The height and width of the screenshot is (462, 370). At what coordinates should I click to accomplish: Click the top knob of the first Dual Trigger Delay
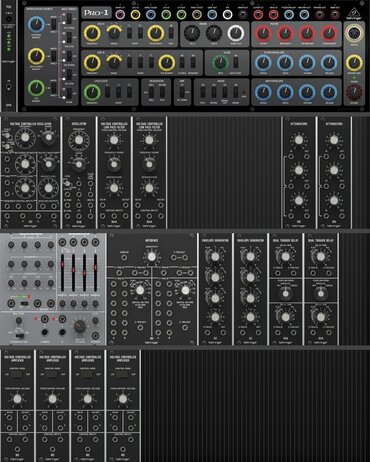pyautogui.click(x=286, y=257)
